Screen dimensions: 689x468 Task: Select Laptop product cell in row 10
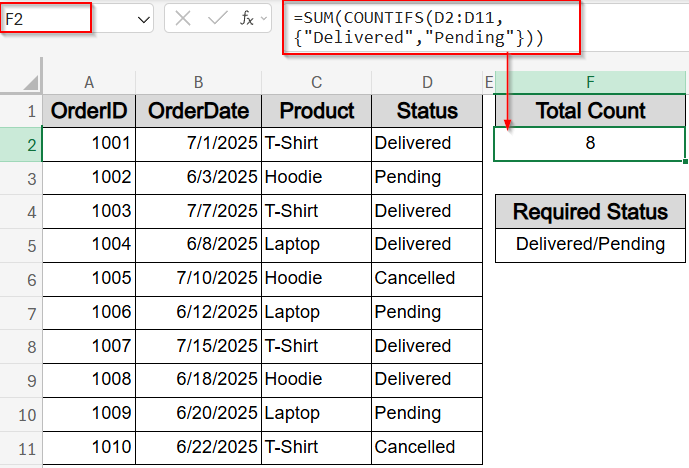point(316,414)
